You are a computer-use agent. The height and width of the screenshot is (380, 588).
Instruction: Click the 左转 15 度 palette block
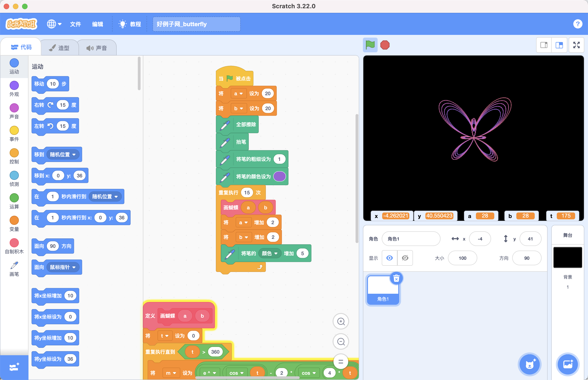[x=55, y=126]
